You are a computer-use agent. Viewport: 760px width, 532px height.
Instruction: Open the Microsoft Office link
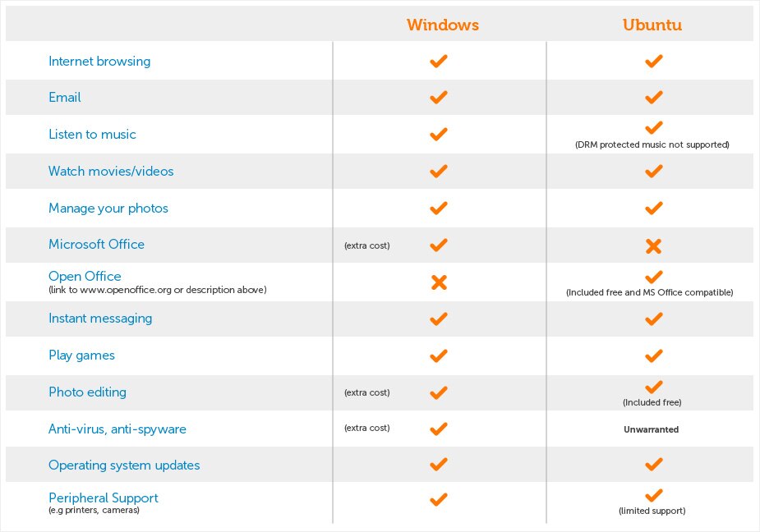(96, 244)
